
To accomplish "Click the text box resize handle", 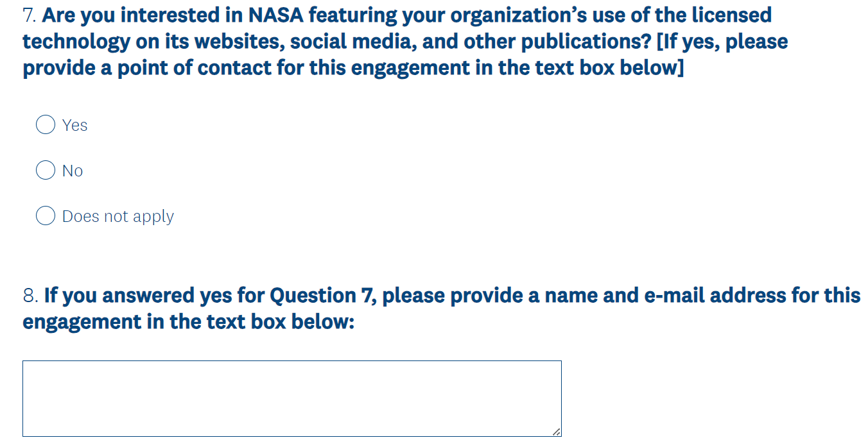I will pyautogui.click(x=556, y=432).
